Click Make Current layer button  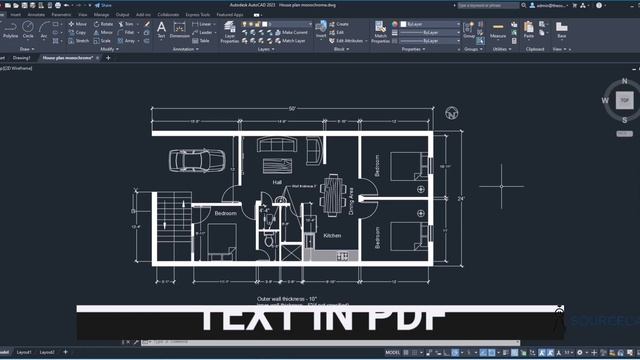(291, 32)
